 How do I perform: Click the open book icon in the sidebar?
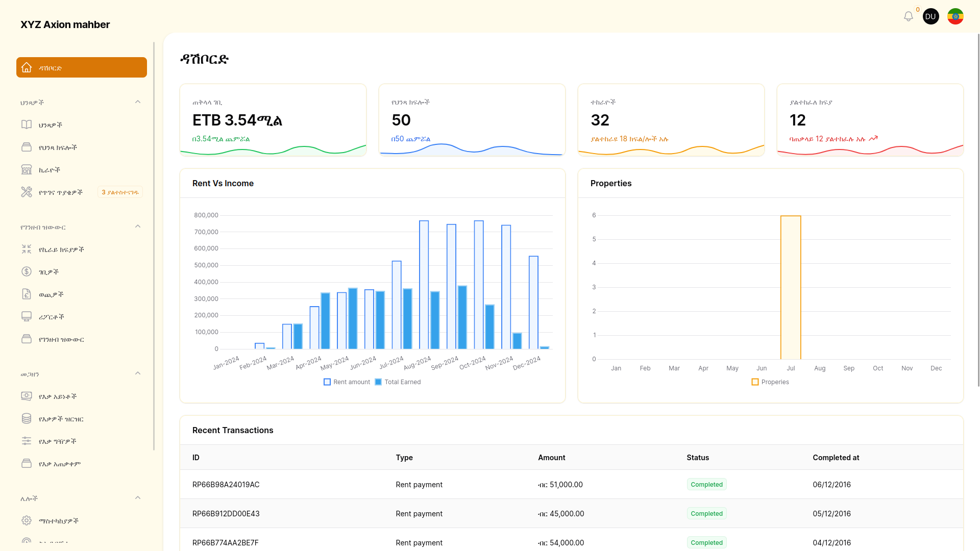click(x=27, y=124)
